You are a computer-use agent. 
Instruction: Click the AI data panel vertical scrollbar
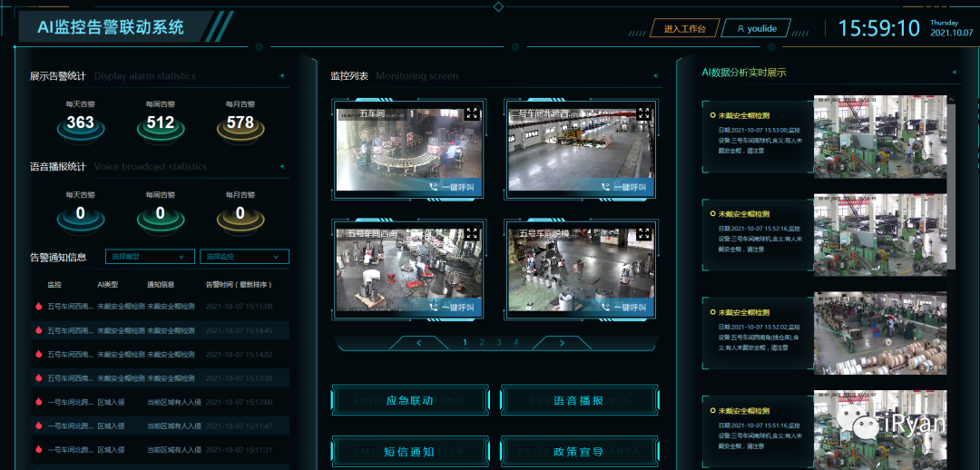coord(951,186)
